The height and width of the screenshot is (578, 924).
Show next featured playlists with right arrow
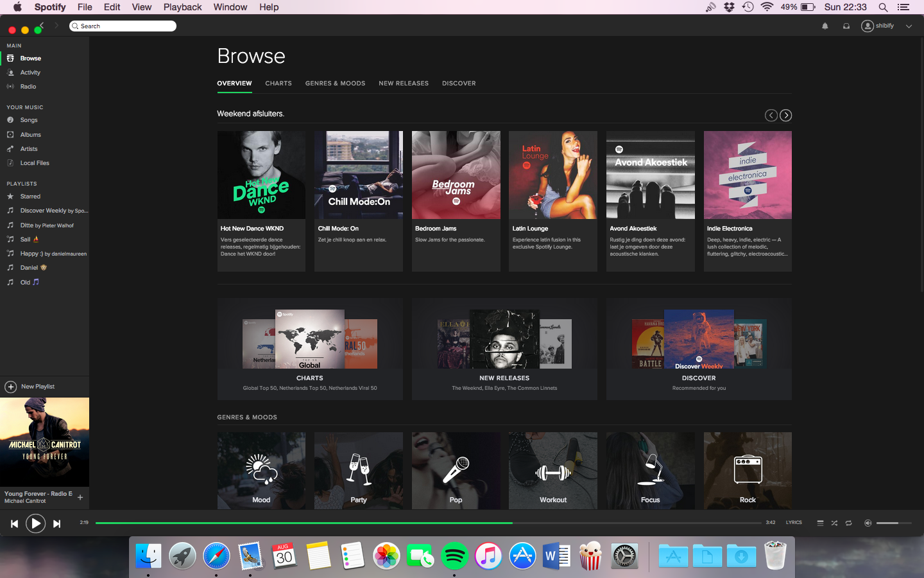point(786,116)
